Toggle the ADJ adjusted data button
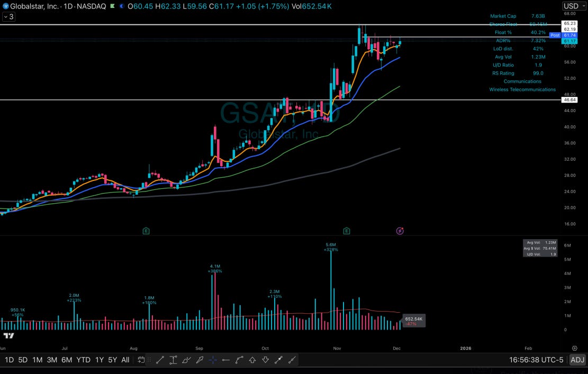588x374 pixels. 577,360
